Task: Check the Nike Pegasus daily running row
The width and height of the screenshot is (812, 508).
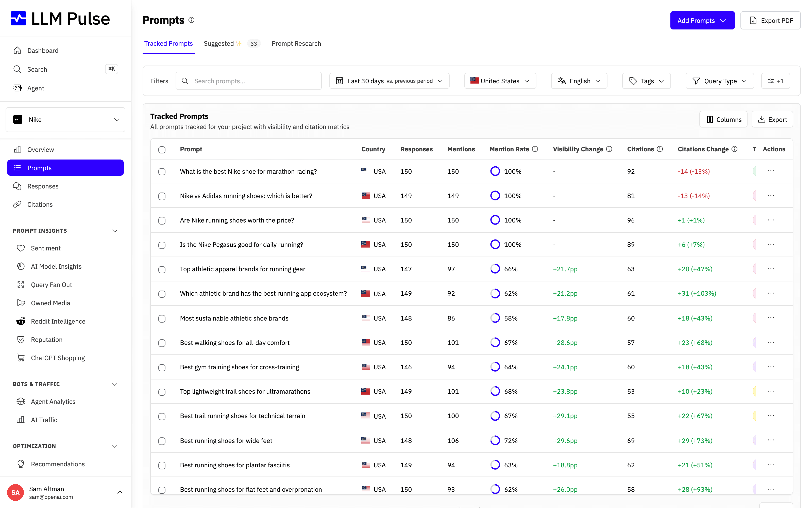Action: pyautogui.click(x=162, y=245)
